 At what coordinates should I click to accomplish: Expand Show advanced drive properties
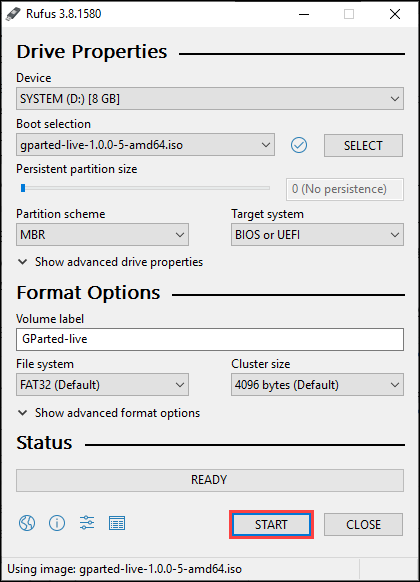point(110,262)
